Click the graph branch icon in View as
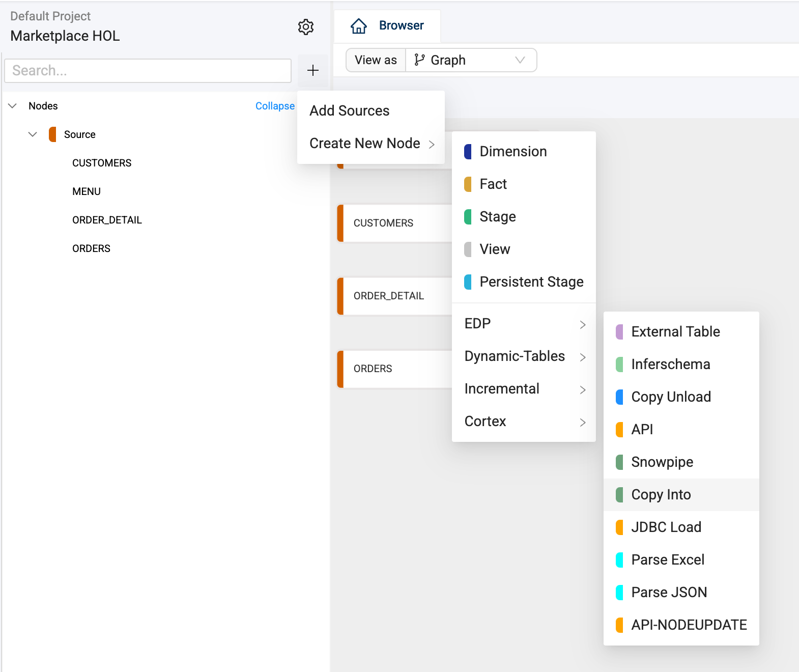The height and width of the screenshot is (672, 799). tap(419, 60)
